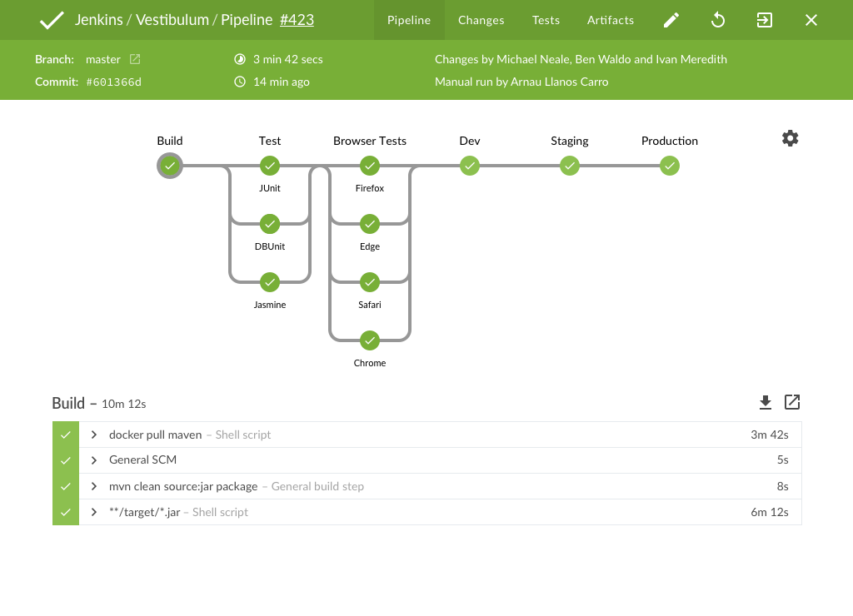Open master branch external link icon

pyautogui.click(x=135, y=59)
